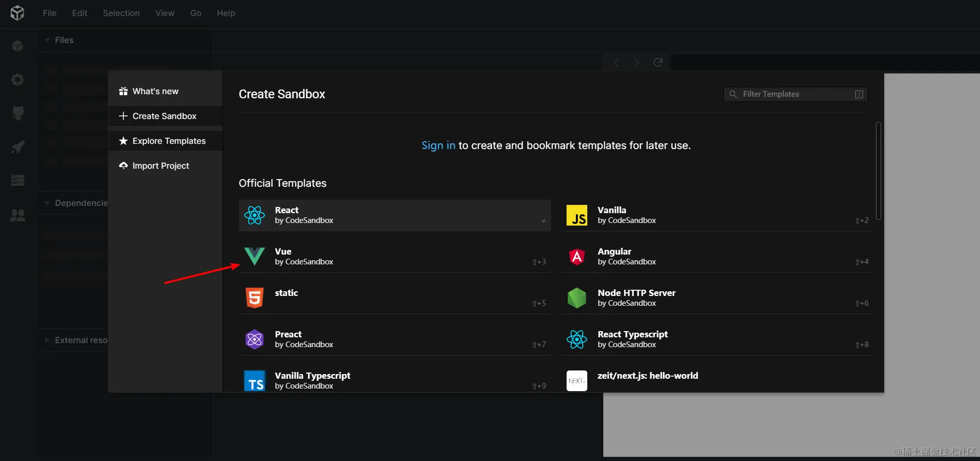Click the Official Templates heading
Viewport: 980px width, 461px height.
click(283, 183)
